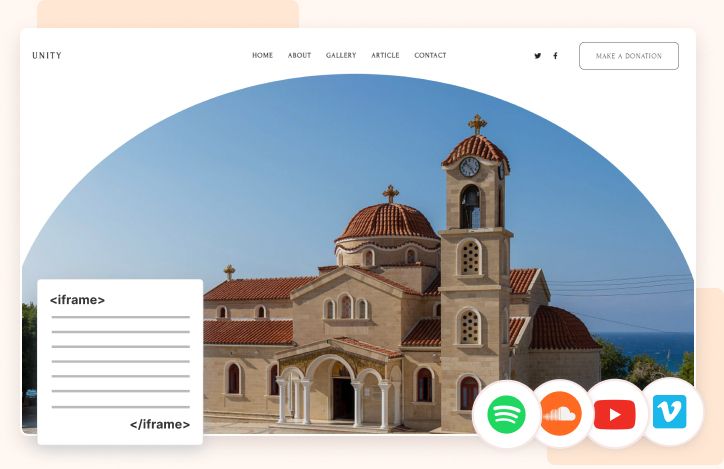Select the code lines in iframe card

(120, 362)
